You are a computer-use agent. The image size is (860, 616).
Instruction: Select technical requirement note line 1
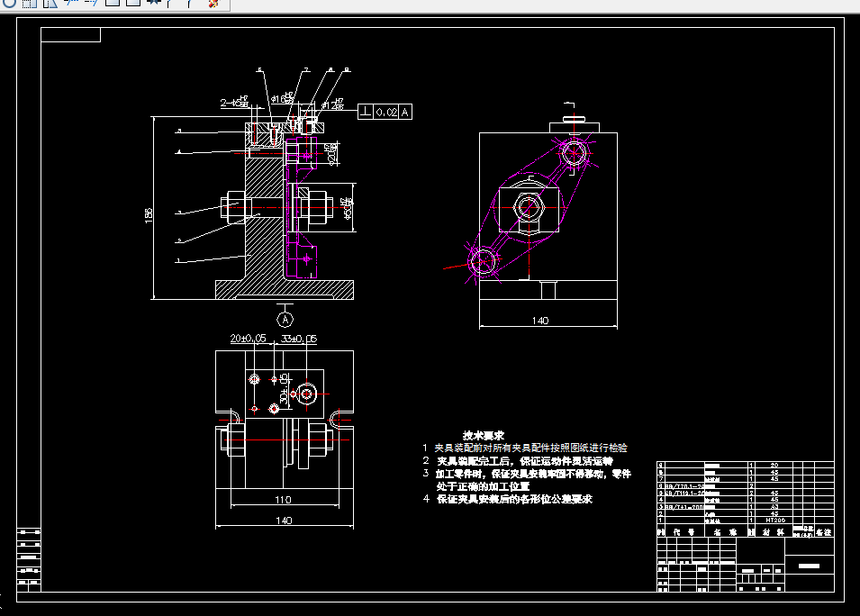pos(525,448)
